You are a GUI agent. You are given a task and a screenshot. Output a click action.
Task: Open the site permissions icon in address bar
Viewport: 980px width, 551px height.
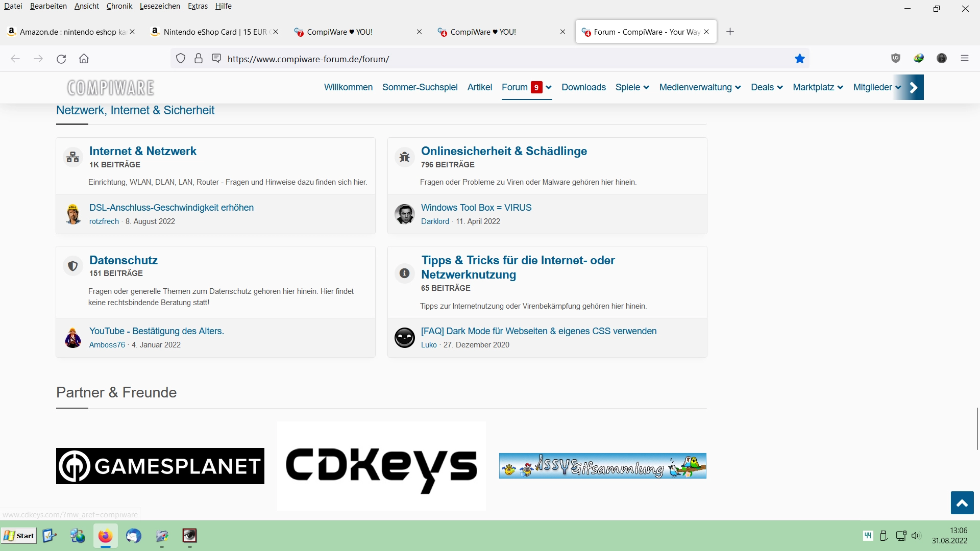coord(216,59)
